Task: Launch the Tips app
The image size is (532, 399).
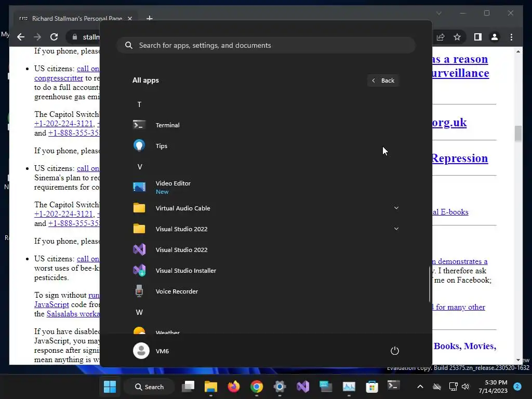Action: (x=265, y=146)
